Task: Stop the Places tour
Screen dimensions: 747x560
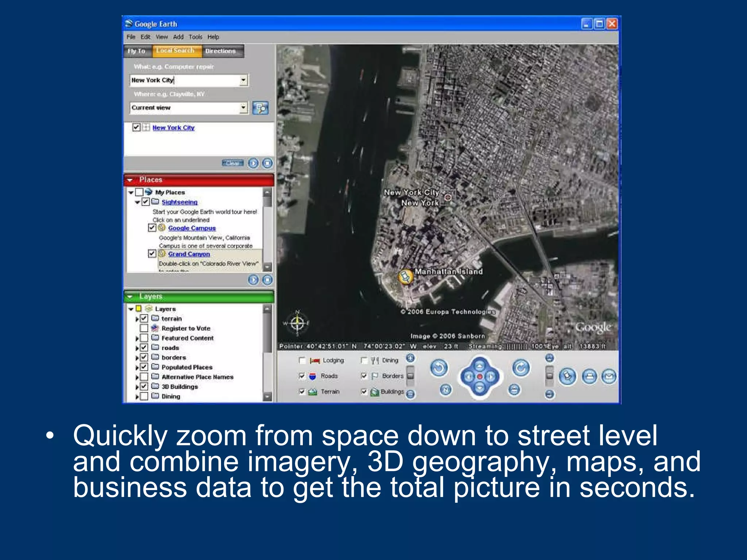Action: point(267,280)
